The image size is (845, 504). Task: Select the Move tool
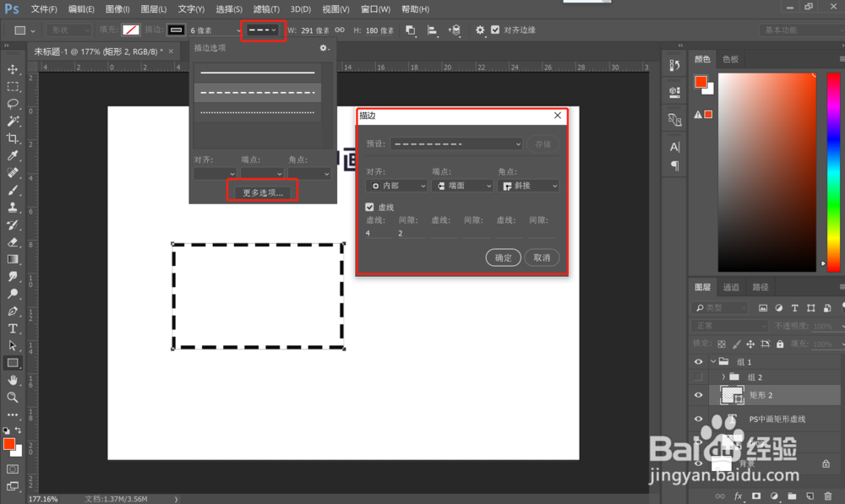click(x=13, y=69)
